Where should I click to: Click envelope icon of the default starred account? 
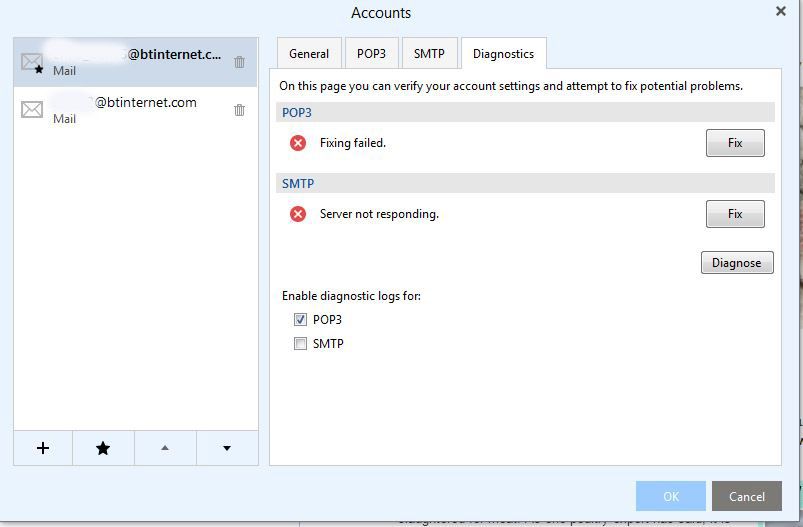coord(32,62)
